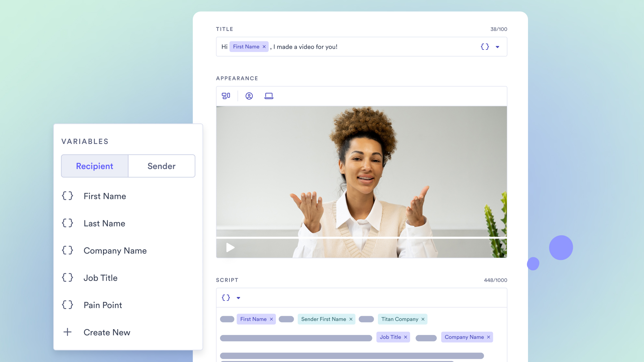Select the avatar-only appearance option
644x362 pixels.
point(249,96)
